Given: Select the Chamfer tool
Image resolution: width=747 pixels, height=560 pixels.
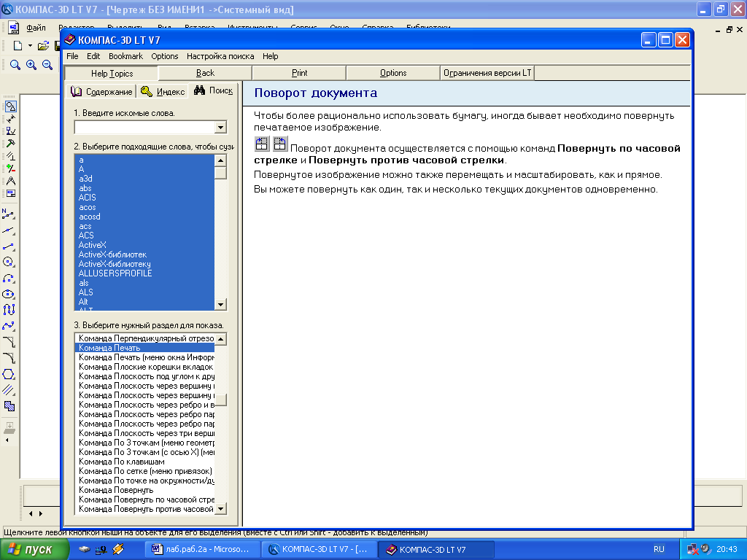Looking at the screenshot, I should click(x=9, y=342).
